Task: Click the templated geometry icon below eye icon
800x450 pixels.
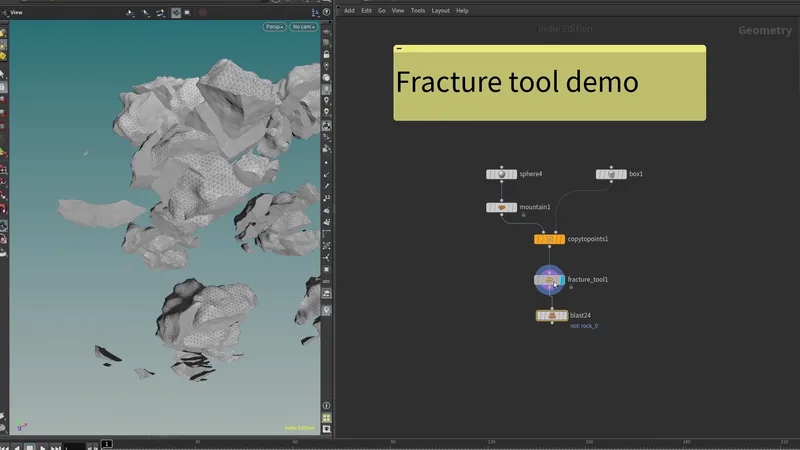Action: pos(327,43)
